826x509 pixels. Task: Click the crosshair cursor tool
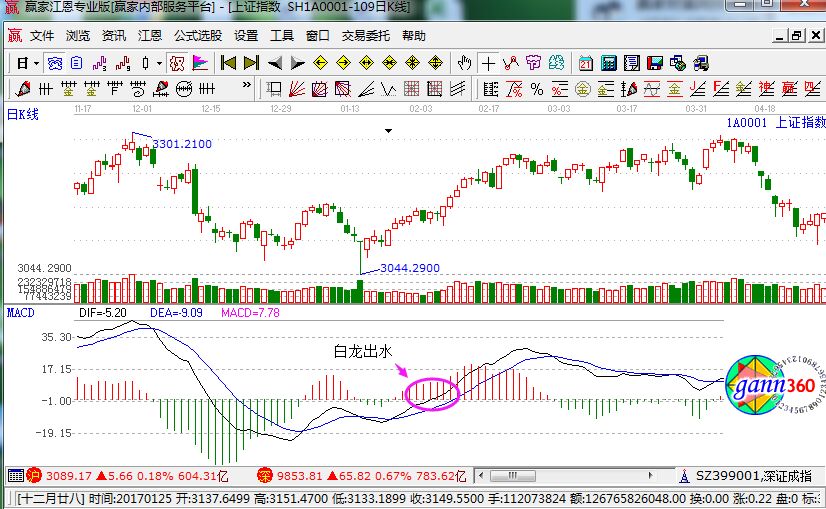click(x=489, y=63)
